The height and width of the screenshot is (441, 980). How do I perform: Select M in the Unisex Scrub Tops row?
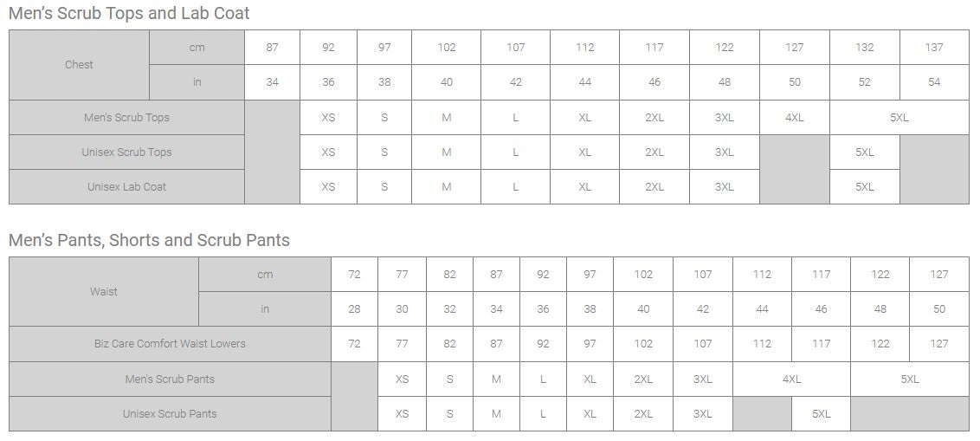point(446,152)
